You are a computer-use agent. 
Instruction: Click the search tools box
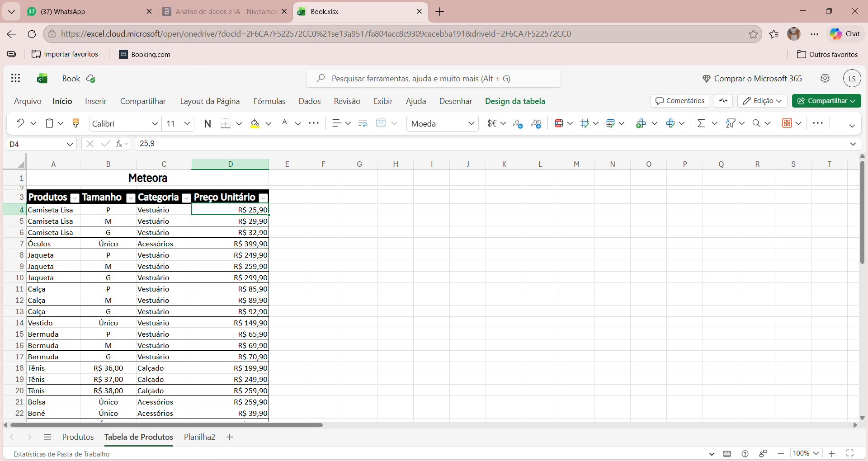[434, 78]
